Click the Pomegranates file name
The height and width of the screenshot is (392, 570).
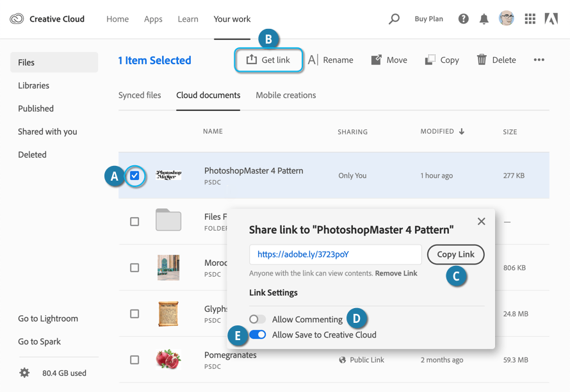231,355
